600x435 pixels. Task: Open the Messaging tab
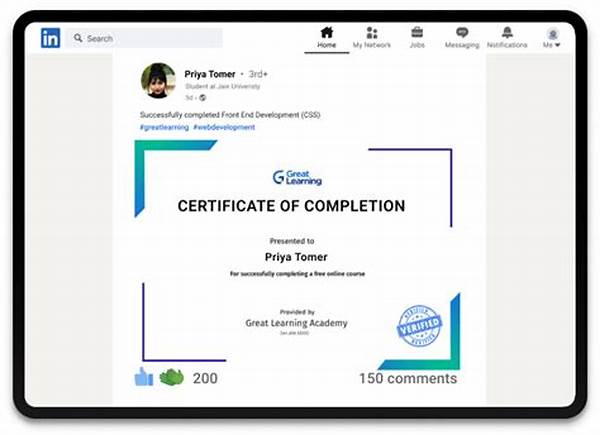462,37
